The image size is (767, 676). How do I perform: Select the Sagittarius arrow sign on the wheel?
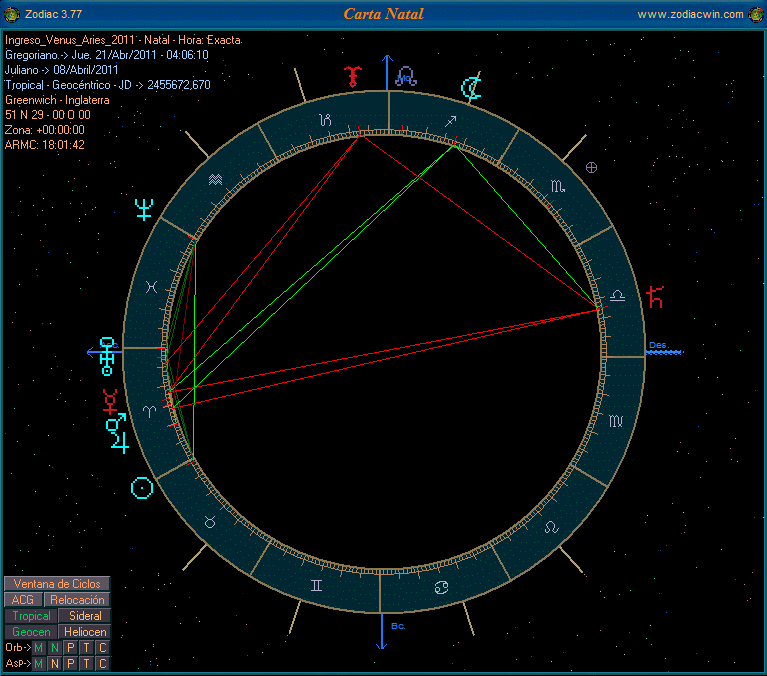point(451,121)
